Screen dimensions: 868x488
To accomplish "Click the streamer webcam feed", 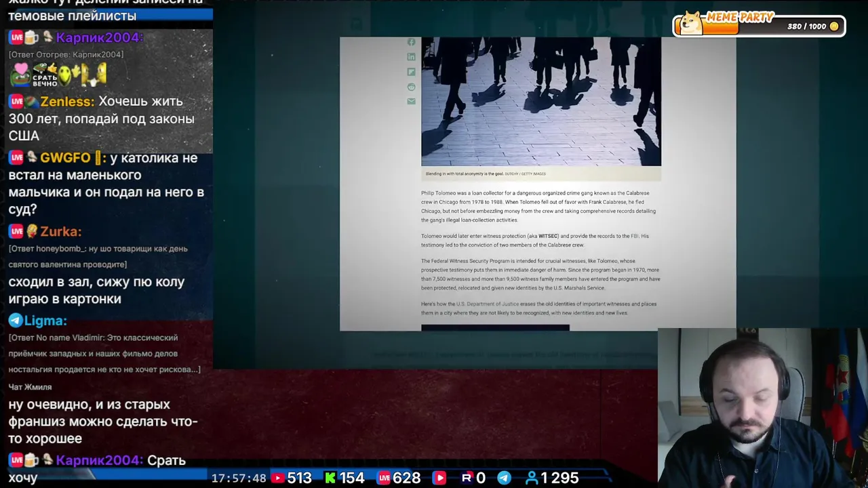I will point(763,408).
